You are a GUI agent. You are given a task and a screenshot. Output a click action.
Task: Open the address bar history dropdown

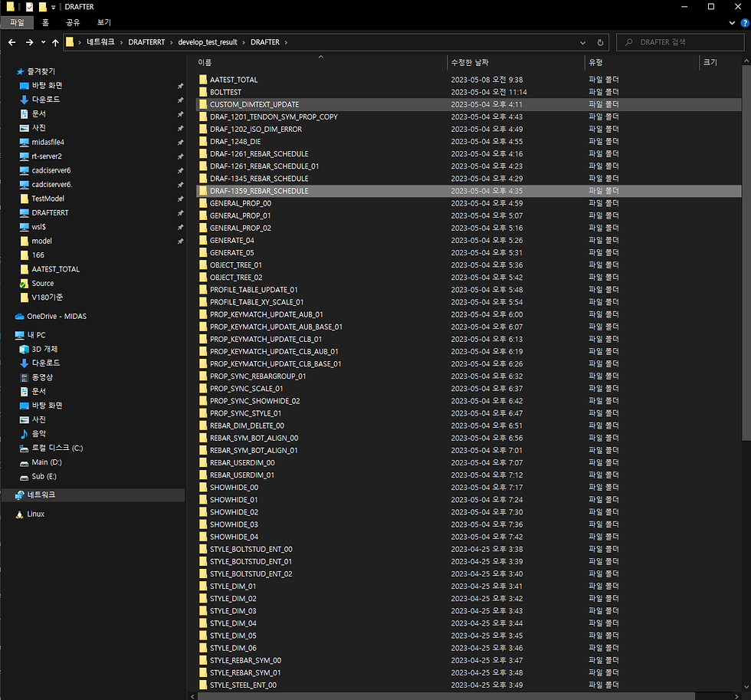582,42
